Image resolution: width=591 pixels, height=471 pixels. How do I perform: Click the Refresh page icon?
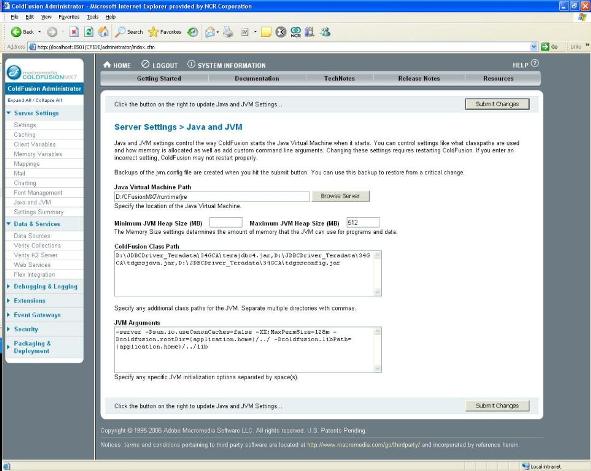click(89, 32)
